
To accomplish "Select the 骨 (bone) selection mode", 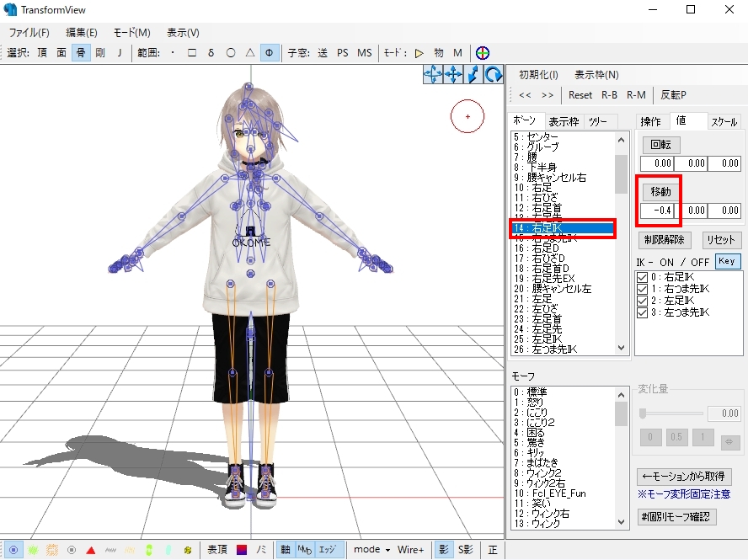I will click(x=81, y=52).
